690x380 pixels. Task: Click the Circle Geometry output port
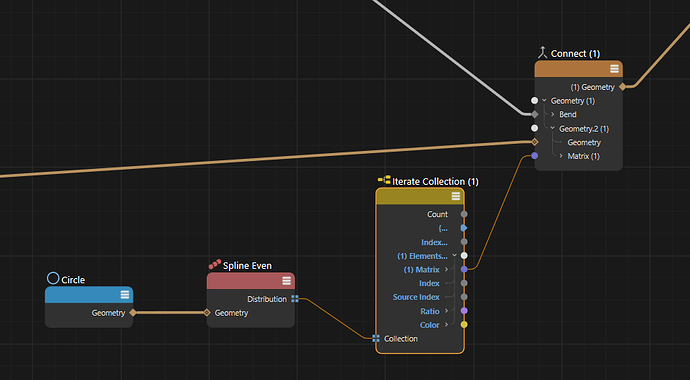(132, 313)
